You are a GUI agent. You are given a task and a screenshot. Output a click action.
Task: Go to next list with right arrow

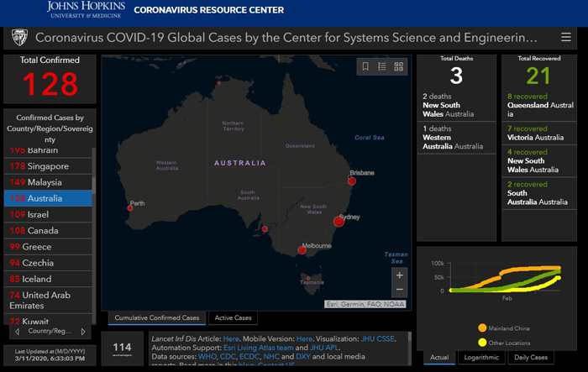point(83,332)
